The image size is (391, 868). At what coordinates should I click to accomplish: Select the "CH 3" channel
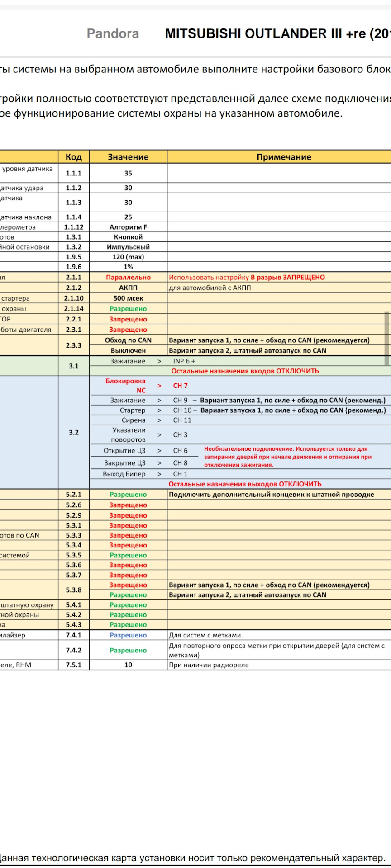tap(180, 435)
